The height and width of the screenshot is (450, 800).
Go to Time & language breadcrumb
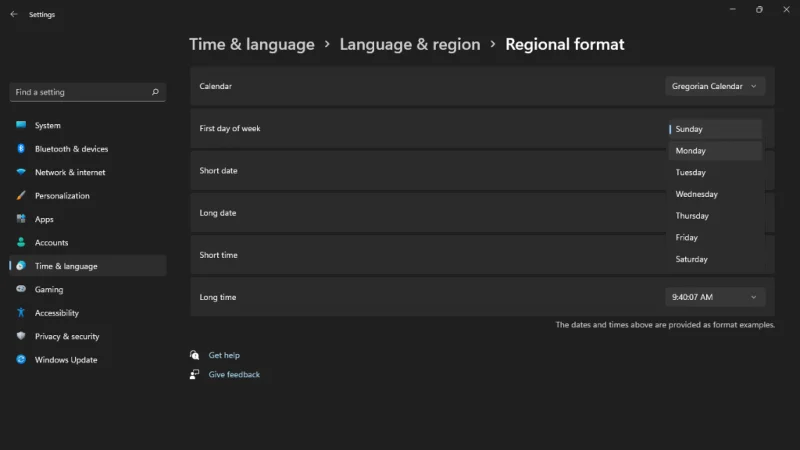pyautogui.click(x=252, y=44)
